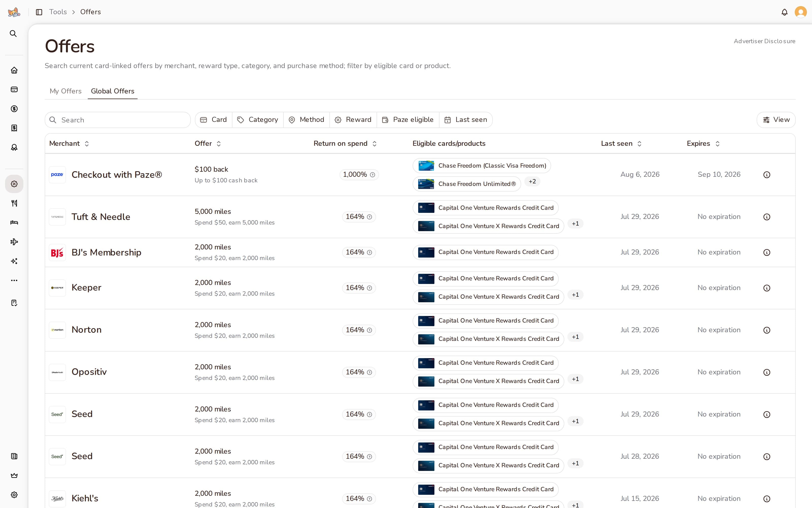812x508 pixels.
Task: Open the credit cards sidebar icon
Action: (14, 89)
